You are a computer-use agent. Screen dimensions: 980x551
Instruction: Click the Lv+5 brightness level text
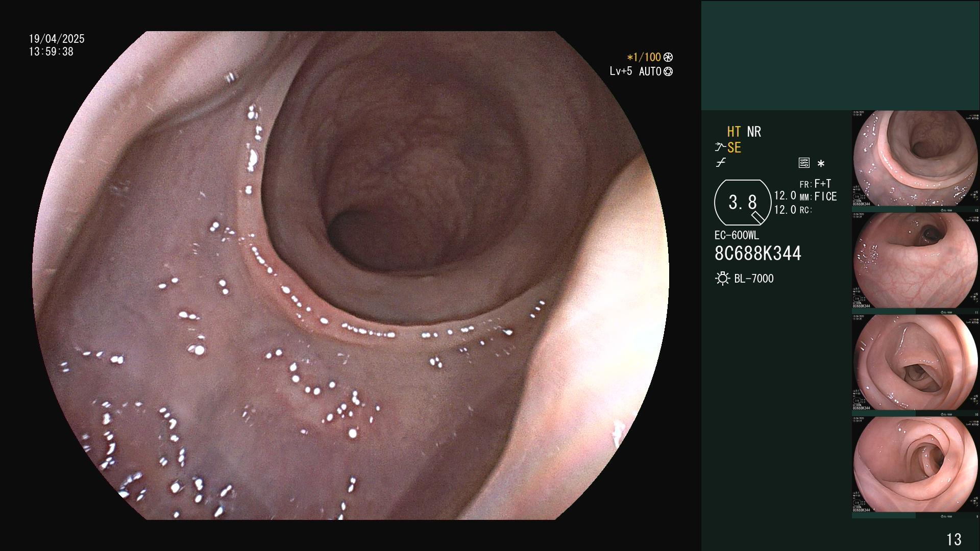coord(621,71)
